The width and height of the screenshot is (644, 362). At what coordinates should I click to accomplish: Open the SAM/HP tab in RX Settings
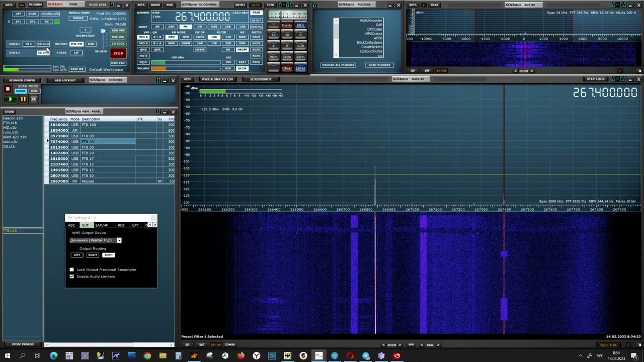tap(101, 225)
